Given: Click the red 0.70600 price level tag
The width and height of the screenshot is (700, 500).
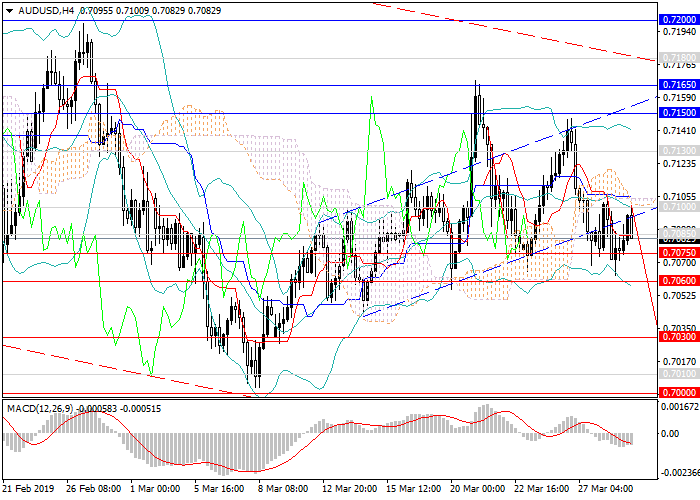Looking at the screenshot, I should coord(677,281).
